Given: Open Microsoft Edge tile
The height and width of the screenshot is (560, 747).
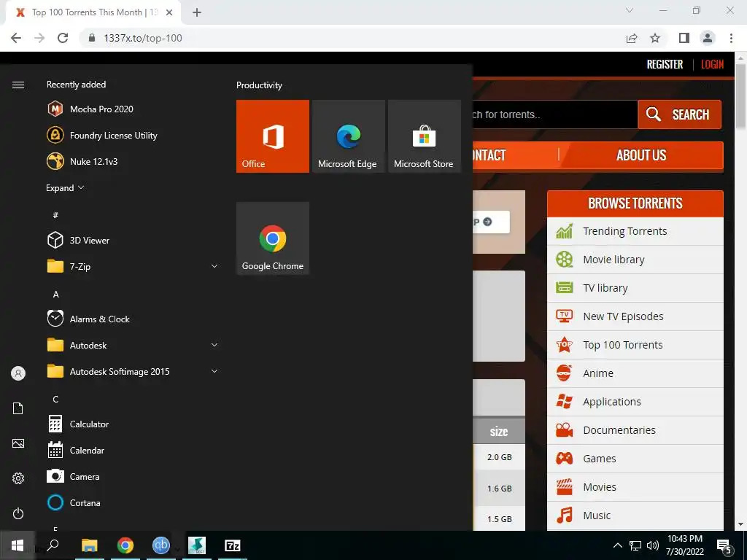Looking at the screenshot, I should [348, 136].
